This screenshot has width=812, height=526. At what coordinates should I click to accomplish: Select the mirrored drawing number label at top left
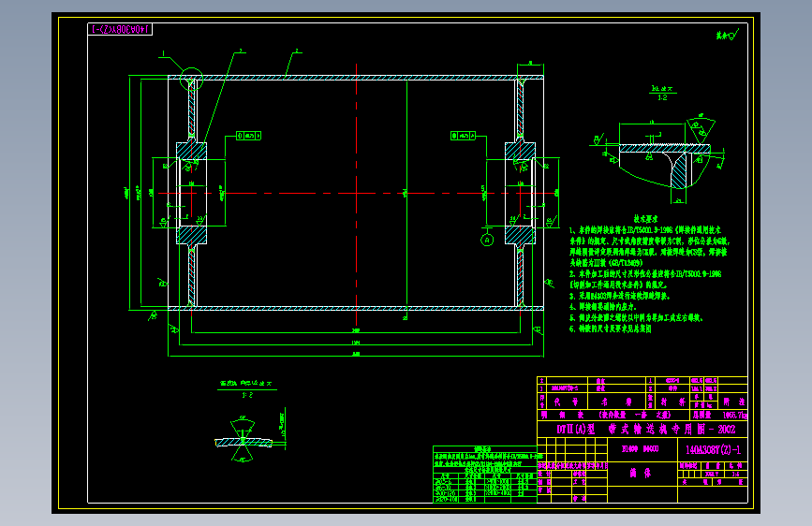point(120,30)
